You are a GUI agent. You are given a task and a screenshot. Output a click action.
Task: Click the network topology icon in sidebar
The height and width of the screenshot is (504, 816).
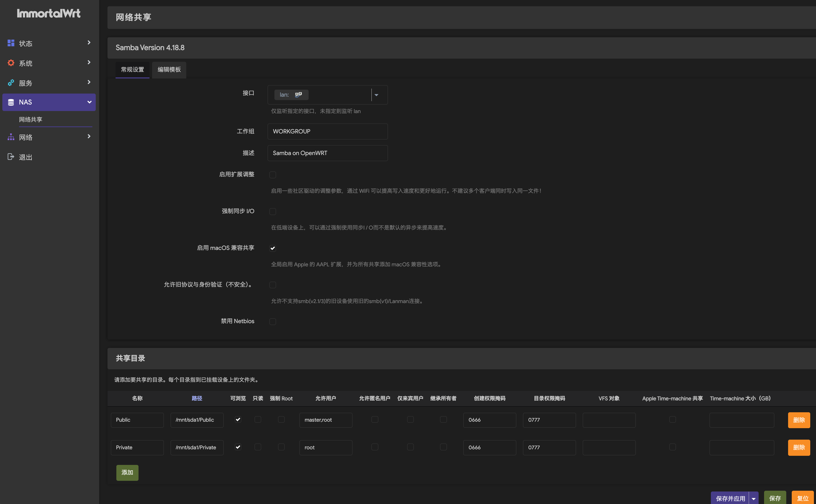(11, 137)
